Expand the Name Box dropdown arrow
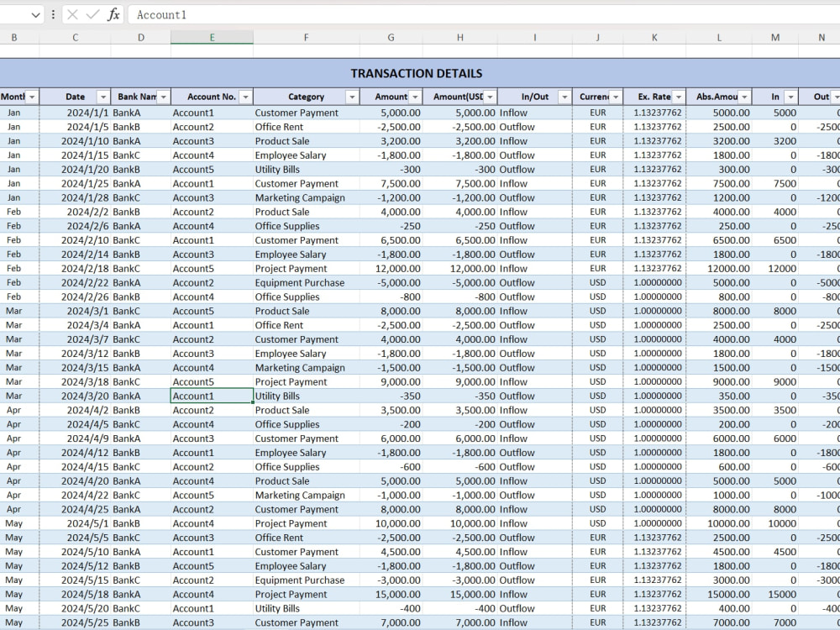Screen dimensions: 840x630 coord(35,15)
